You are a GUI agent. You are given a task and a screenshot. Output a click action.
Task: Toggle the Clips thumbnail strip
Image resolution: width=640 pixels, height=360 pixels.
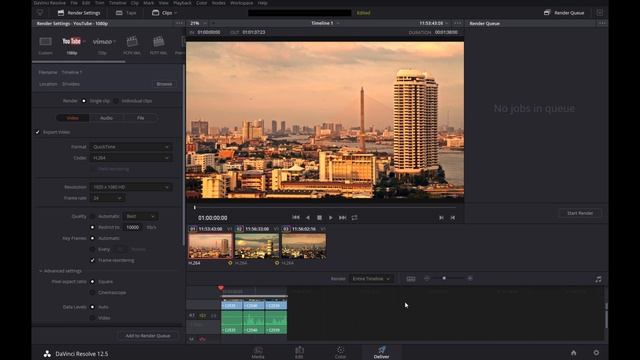point(164,13)
